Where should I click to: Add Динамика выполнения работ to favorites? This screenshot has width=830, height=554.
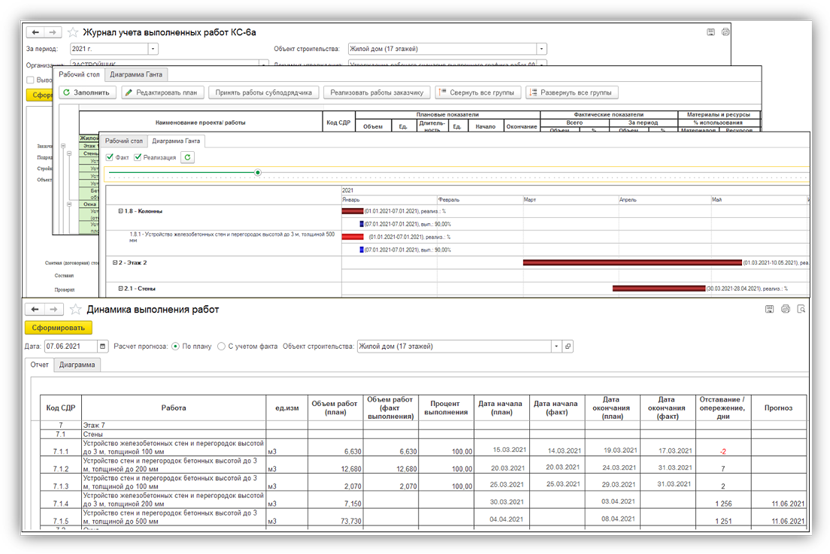tap(75, 310)
